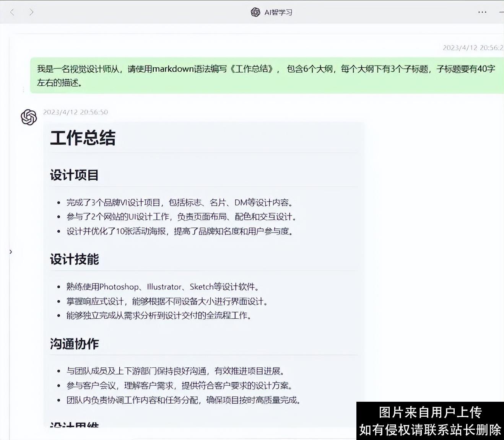
Task: Click the back navigation arrow
Action: click(x=12, y=12)
